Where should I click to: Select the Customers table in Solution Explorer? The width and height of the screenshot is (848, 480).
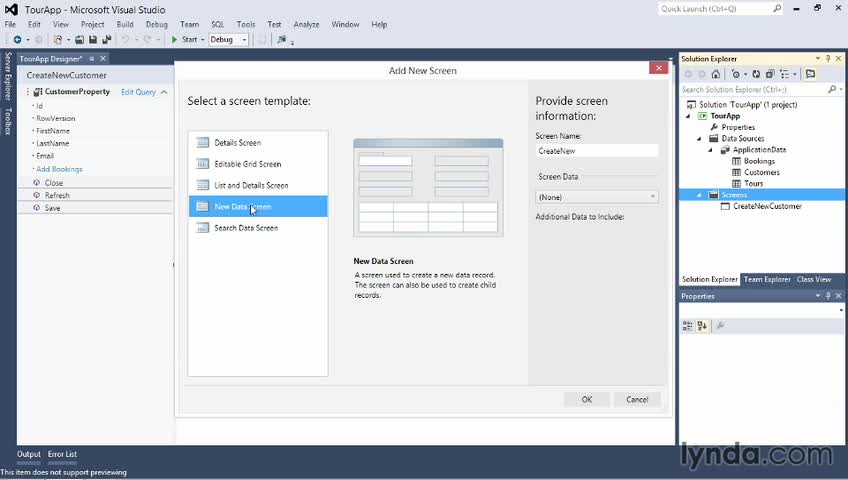click(761, 172)
